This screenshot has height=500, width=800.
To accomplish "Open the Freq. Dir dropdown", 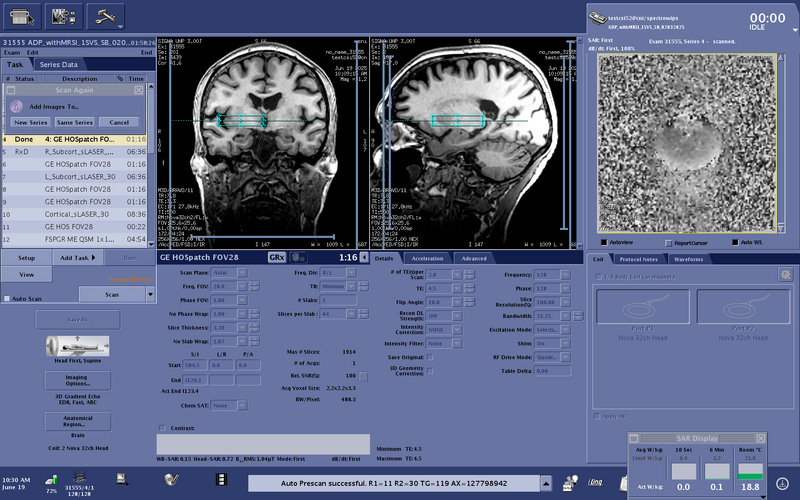I will [352, 273].
